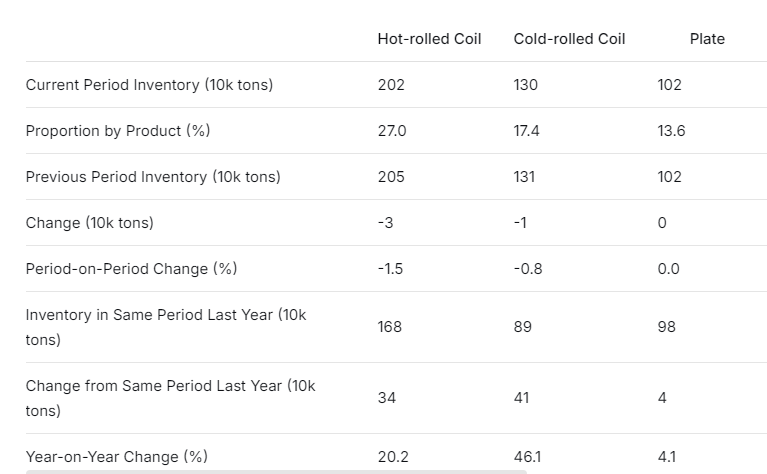The height and width of the screenshot is (474, 767).
Task: Select Plate proportion value 13.6
Action: [671, 131]
